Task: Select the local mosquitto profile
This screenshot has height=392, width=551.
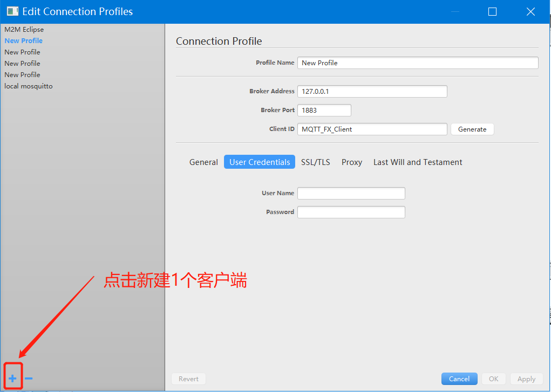Action: pyautogui.click(x=29, y=86)
